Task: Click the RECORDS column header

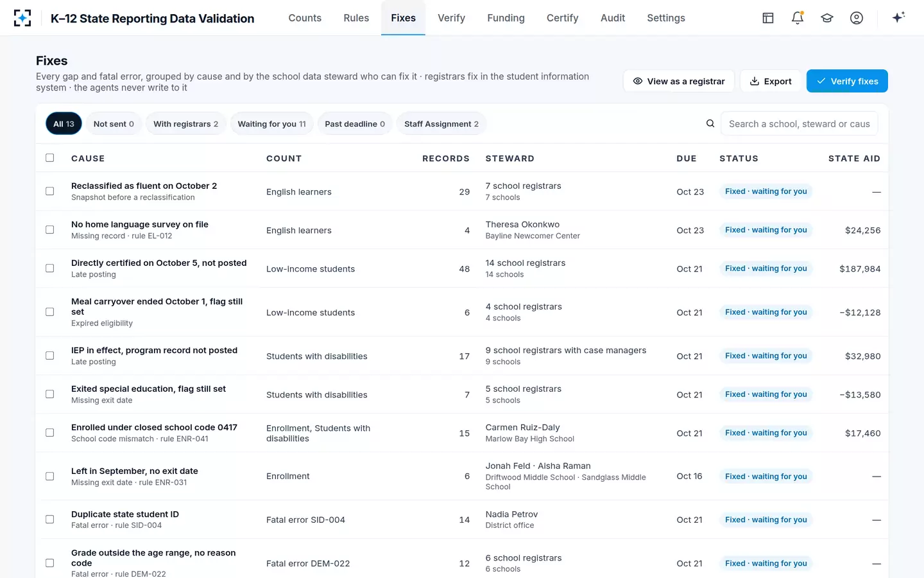Action: [x=446, y=159]
